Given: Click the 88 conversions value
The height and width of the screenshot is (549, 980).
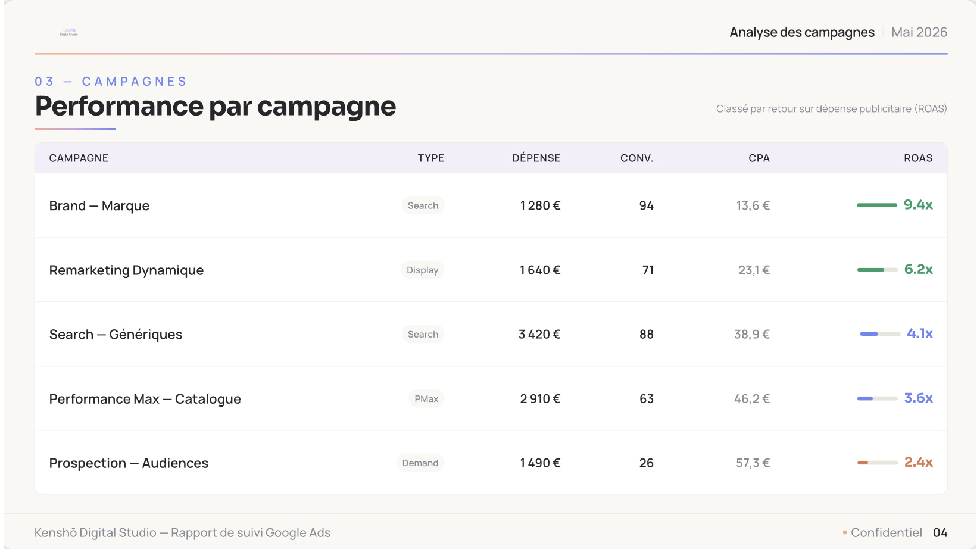Looking at the screenshot, I should (647, 334).
